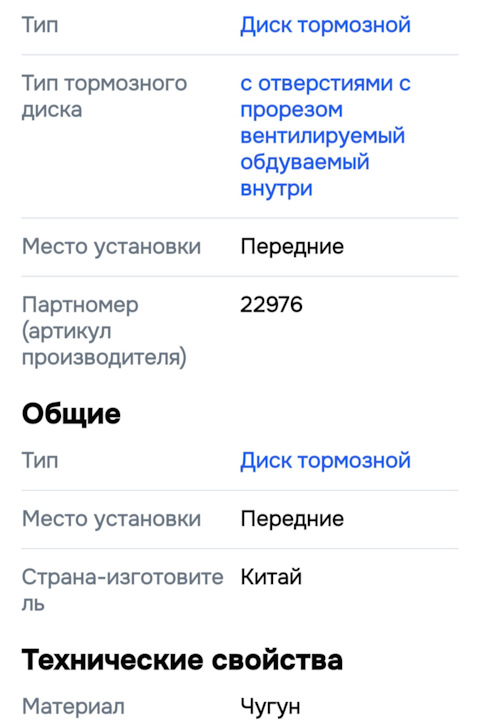Click the word 'внутри' in blue link text

click(x=276, y=189)
